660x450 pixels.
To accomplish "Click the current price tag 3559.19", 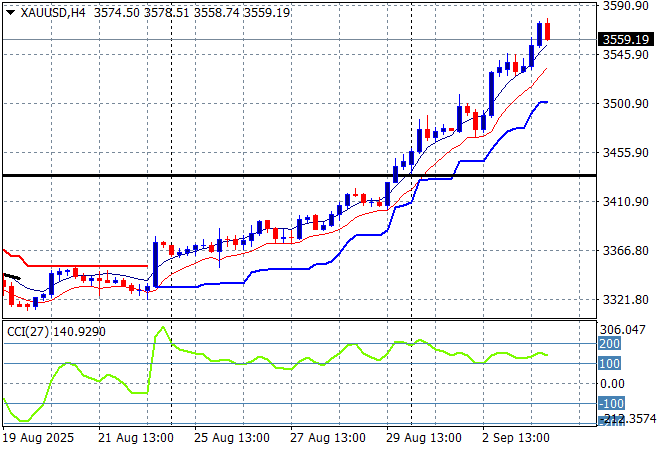I will 626,40.
